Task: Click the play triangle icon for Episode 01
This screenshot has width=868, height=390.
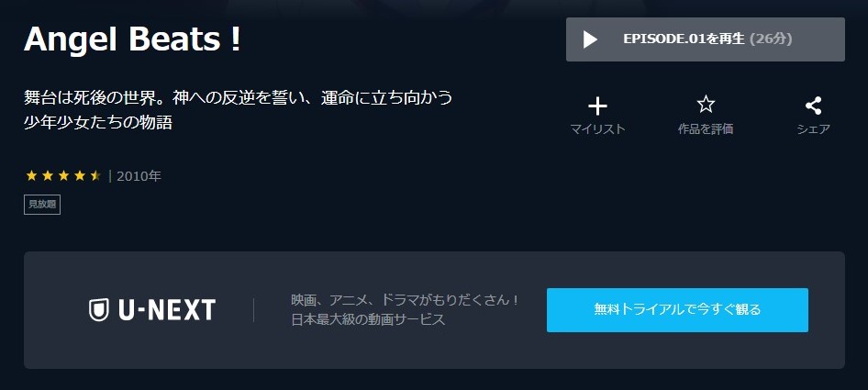Action: coord(590,39)
